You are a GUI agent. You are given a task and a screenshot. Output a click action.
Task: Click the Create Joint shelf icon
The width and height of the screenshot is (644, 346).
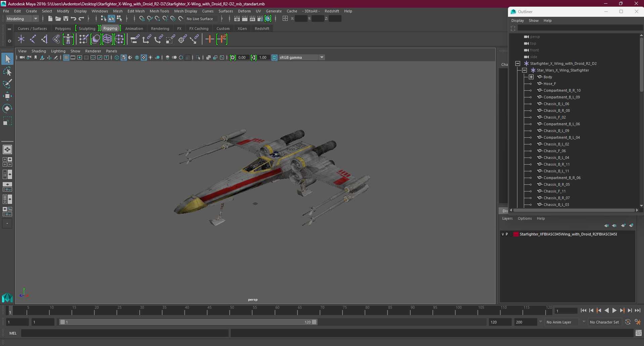tap(33, 39)
